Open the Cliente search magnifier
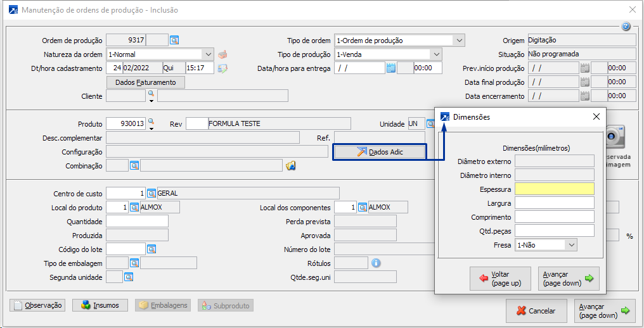Screen dimensions: 644x328 pos(151,94)
